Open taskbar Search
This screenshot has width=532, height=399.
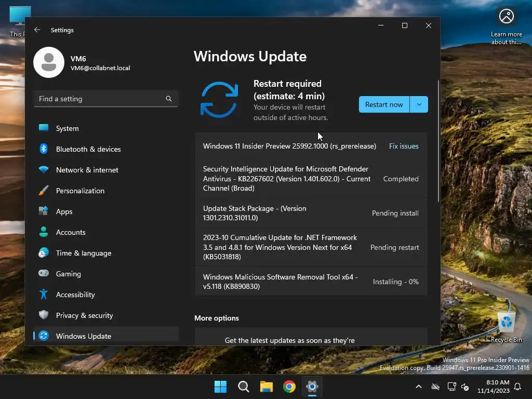(243, 387)
